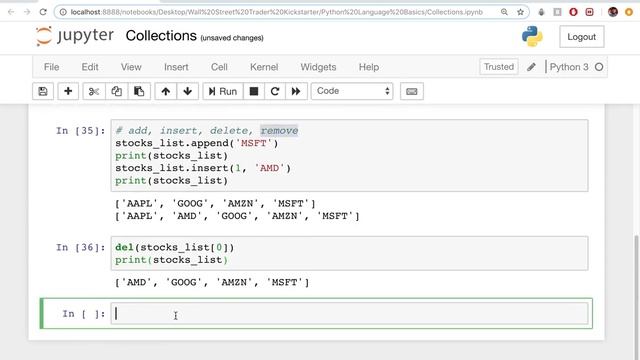Open the Insert menu
The height and width of the screenshot is (360, 640).
coord(176,67)
